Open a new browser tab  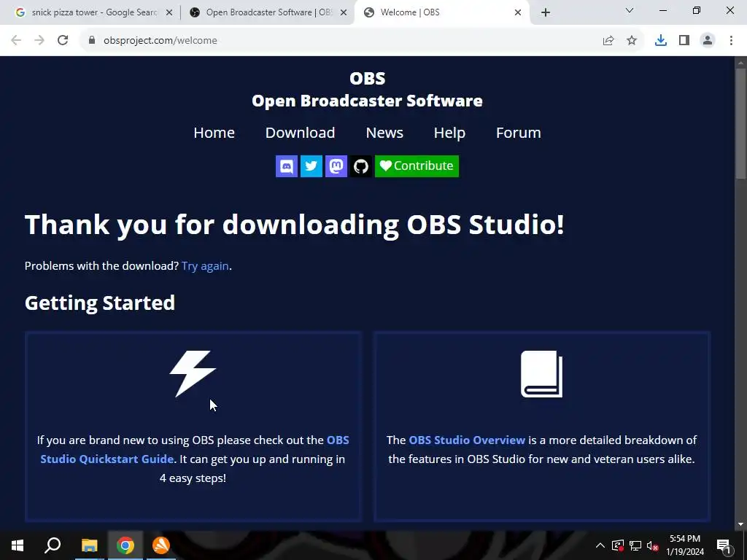546,13
